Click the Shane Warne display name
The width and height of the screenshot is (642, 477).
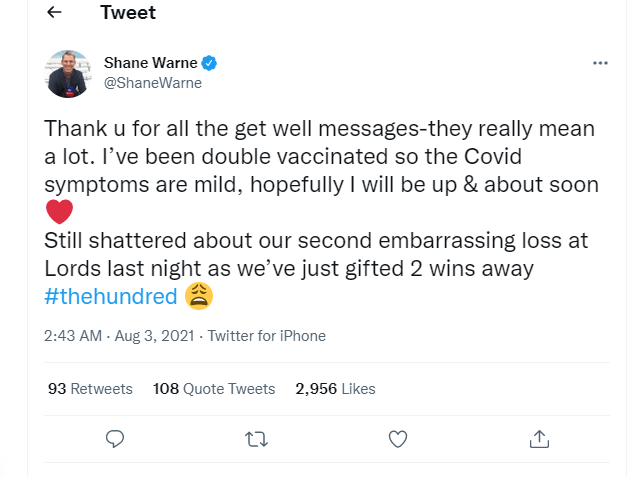(x=150, y=63)
